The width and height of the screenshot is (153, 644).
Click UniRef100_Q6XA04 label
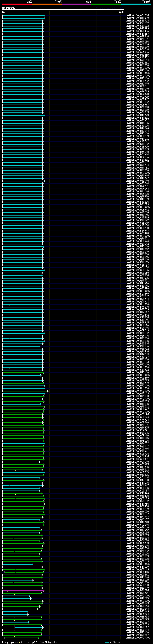pos(137,614)
